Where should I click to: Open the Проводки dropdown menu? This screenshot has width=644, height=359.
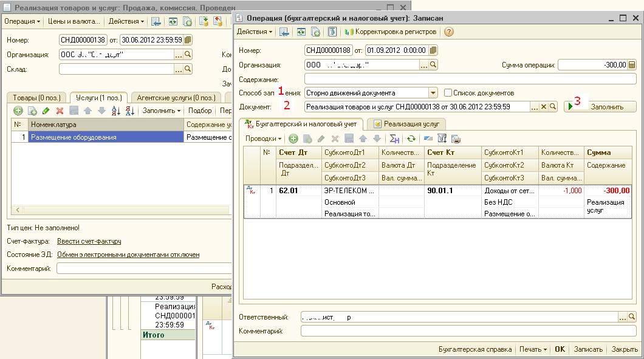coord(263,139)
